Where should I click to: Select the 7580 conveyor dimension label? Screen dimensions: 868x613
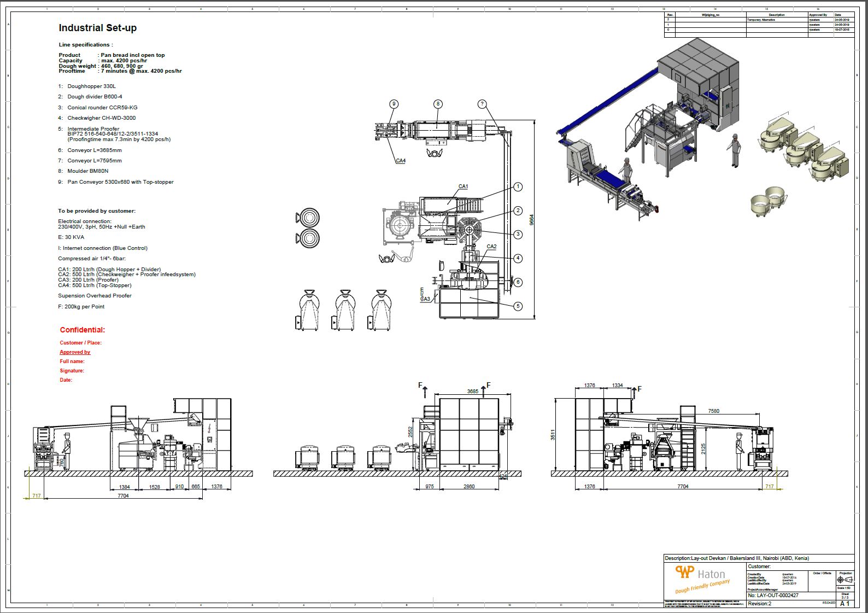[x=714, y=411]
